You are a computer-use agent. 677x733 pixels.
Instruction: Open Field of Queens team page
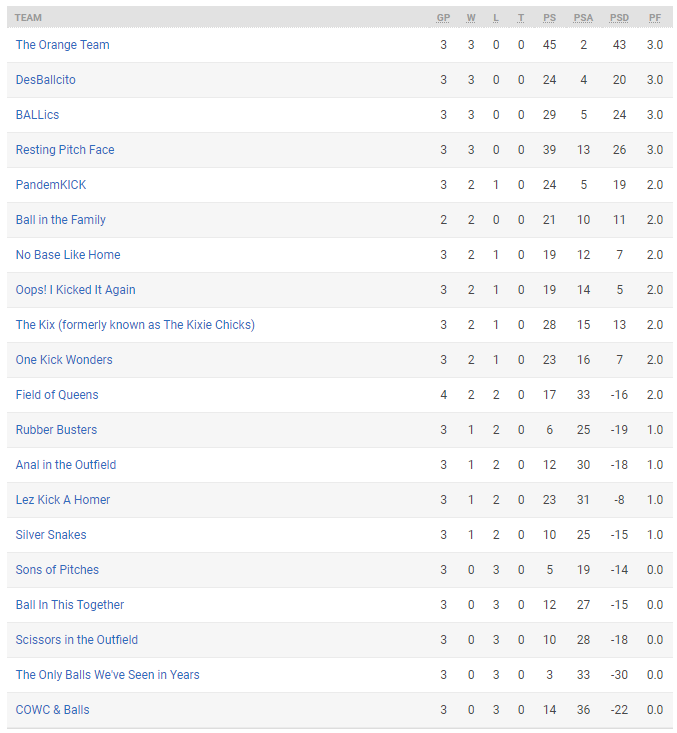57,395
